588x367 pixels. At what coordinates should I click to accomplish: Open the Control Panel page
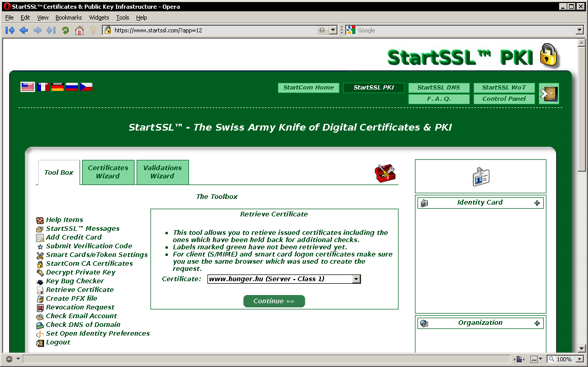click(504, 99)
